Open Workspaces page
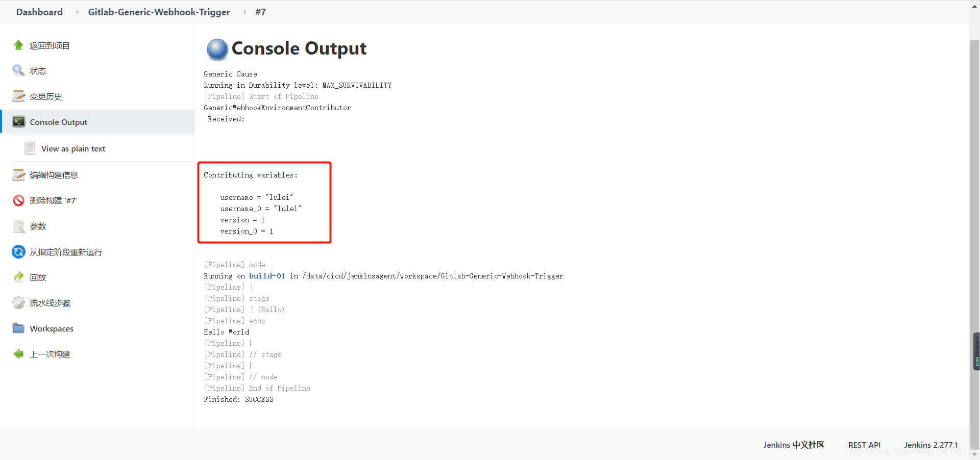 click(x=52, y=328)
